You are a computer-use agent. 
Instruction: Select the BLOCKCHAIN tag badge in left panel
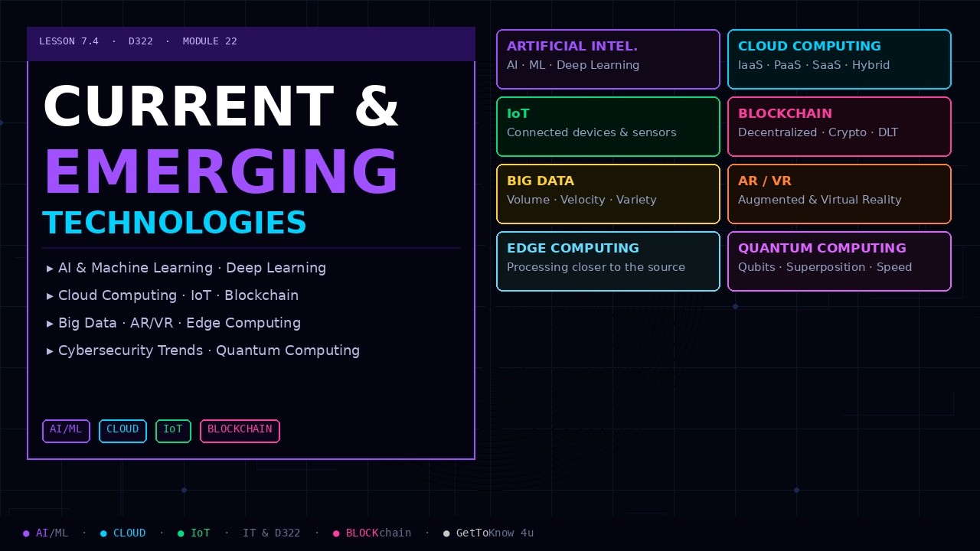[240, 431]
